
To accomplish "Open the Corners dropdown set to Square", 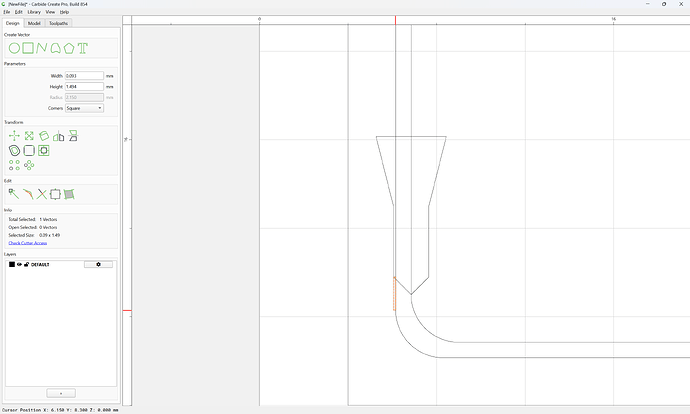I will (x=84, y=108).
